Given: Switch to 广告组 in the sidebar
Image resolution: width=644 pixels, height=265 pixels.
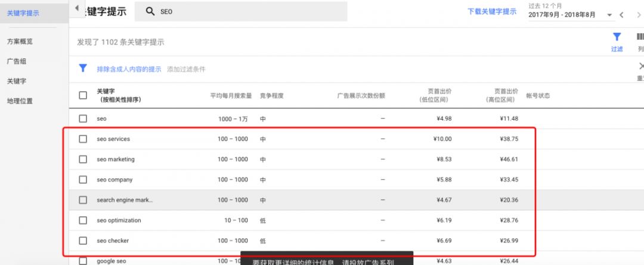Looking at the screenshot, I should 16,61.
